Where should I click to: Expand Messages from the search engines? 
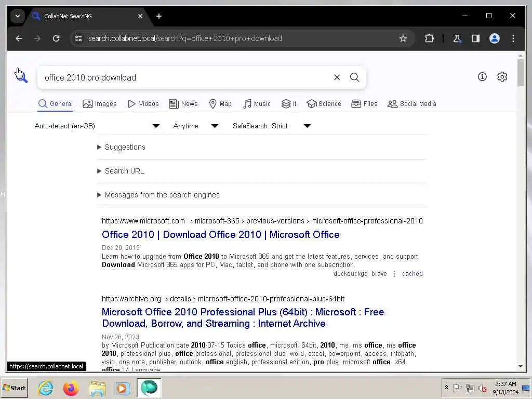tap(158, 195)
